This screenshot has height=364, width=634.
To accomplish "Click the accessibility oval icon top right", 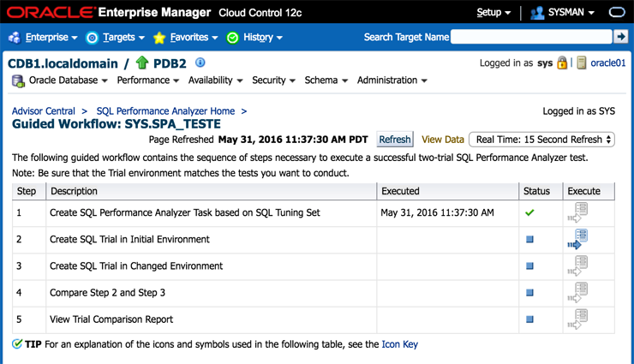I will click(x=616, y=13).
